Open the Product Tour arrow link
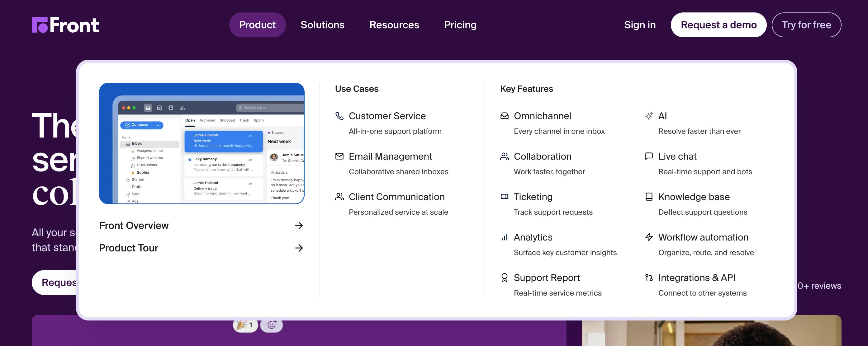868x346 pixels. 299,248
